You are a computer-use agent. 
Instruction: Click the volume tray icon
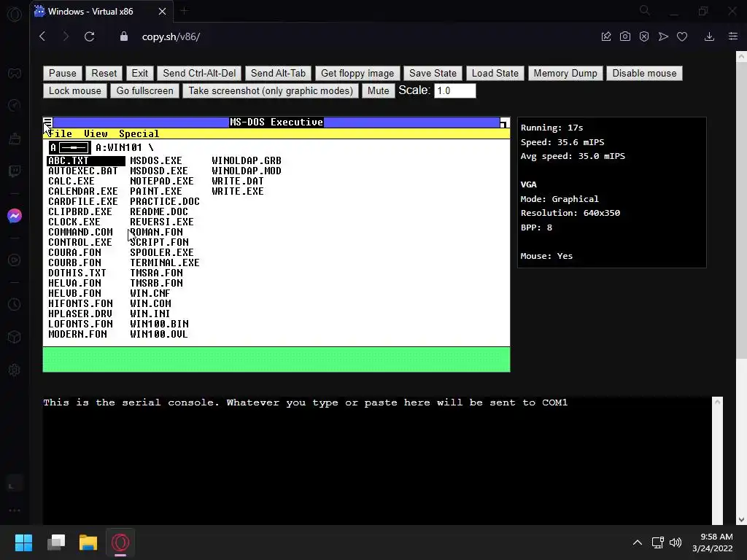coord(676,542)
